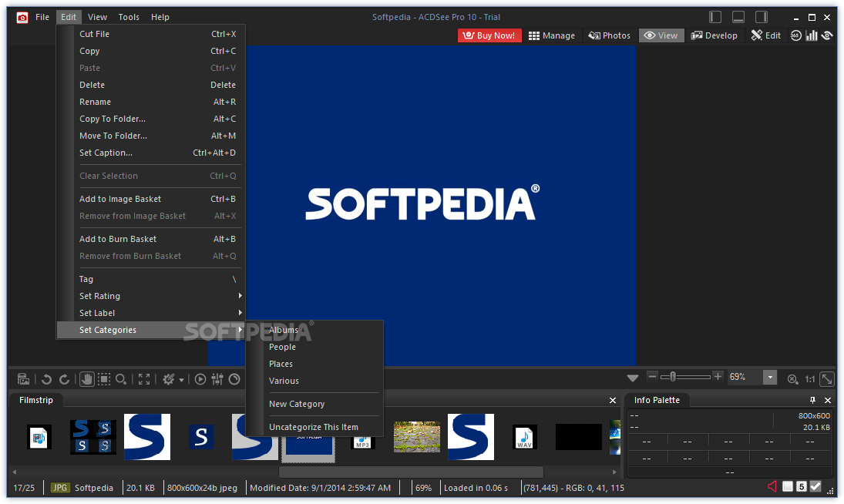Switch to Edit mode

[x=766, y=35]
